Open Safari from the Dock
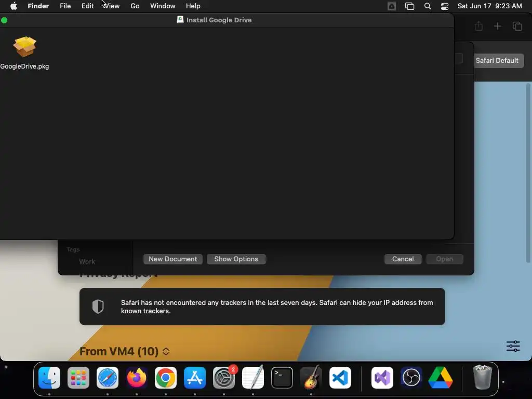Viewport: 532px width, 399px height. click(x=108, y=378)
